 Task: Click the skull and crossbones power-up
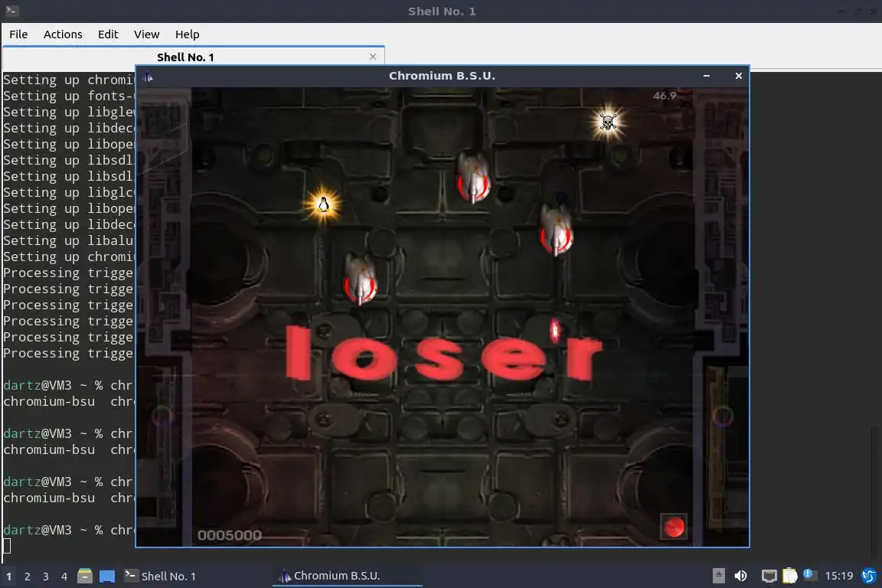pyautogui.click(x=608, y=122)
